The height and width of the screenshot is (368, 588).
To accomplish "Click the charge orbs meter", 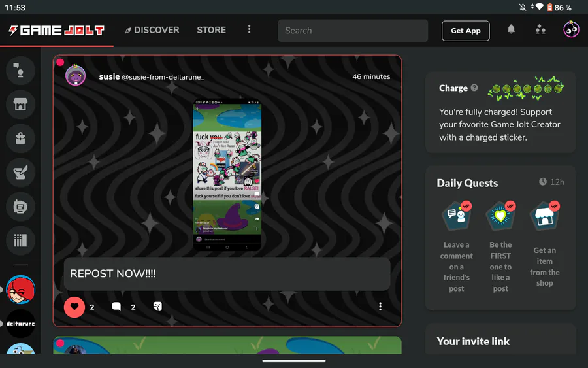I will 526,89.
